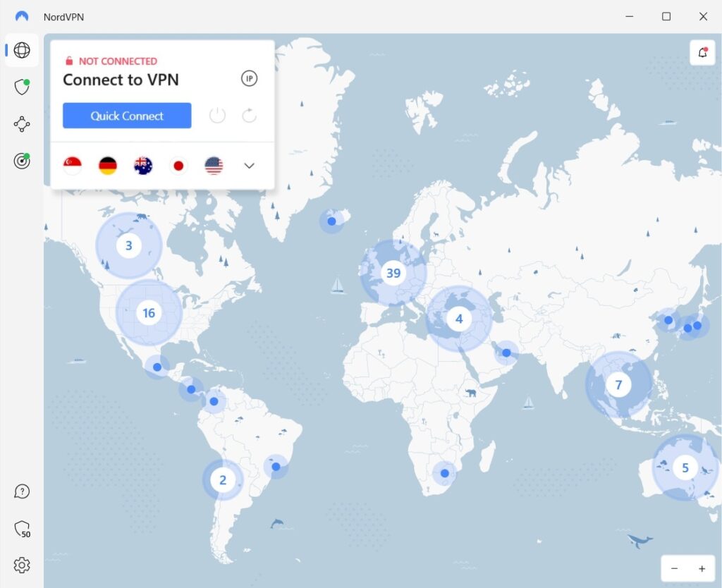Click the Quick Connect button
722x588 pixels.
point(127,116)
